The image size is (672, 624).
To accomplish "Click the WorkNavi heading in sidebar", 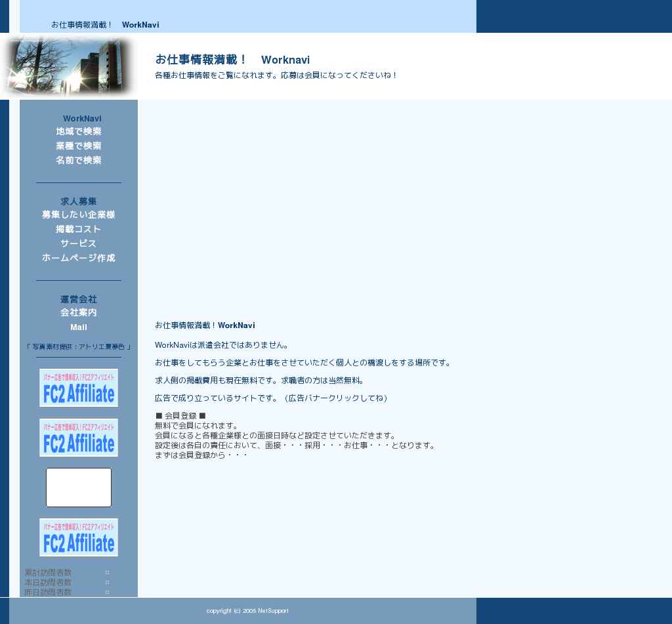I will [x=82, y=119].
